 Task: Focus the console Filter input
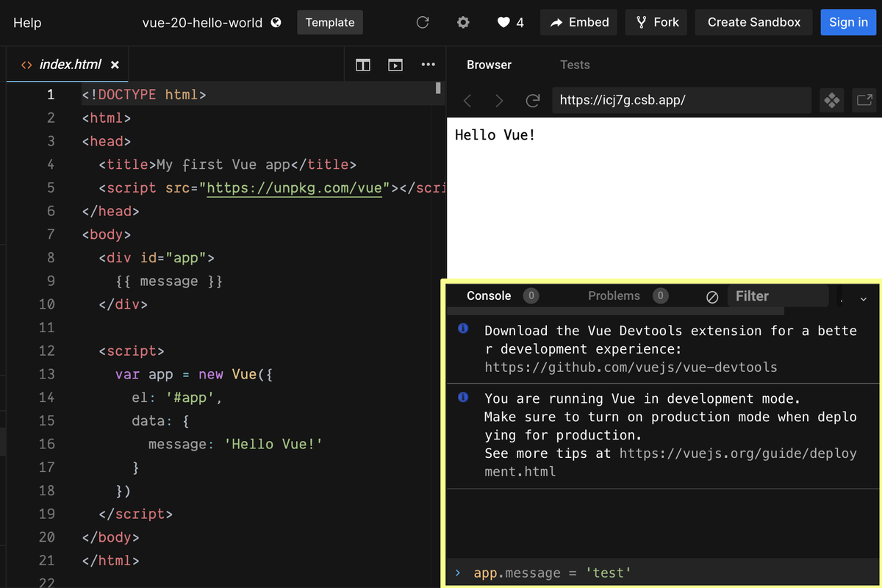(x=778, y=296)
